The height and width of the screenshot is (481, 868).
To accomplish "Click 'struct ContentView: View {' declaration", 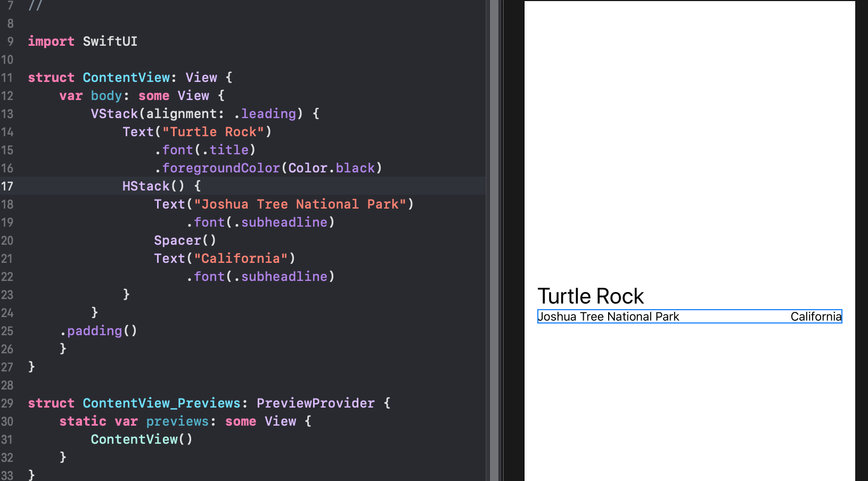I will 130,78.
